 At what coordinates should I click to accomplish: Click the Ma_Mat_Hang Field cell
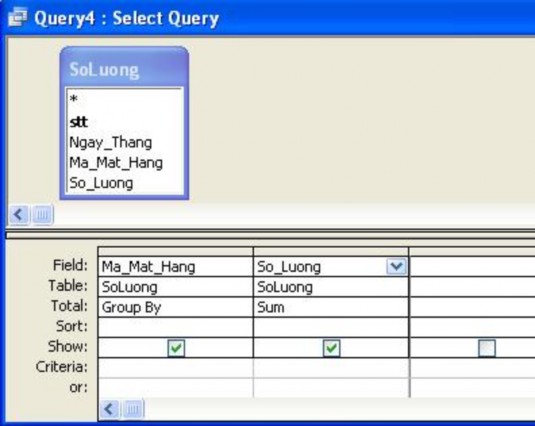pos(175,266)
